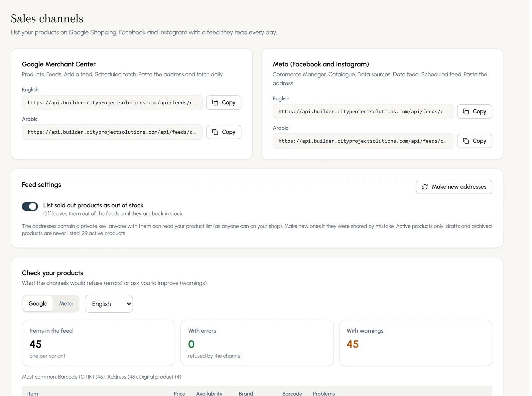
Task: Select the With warnings card
Action: 416,343
